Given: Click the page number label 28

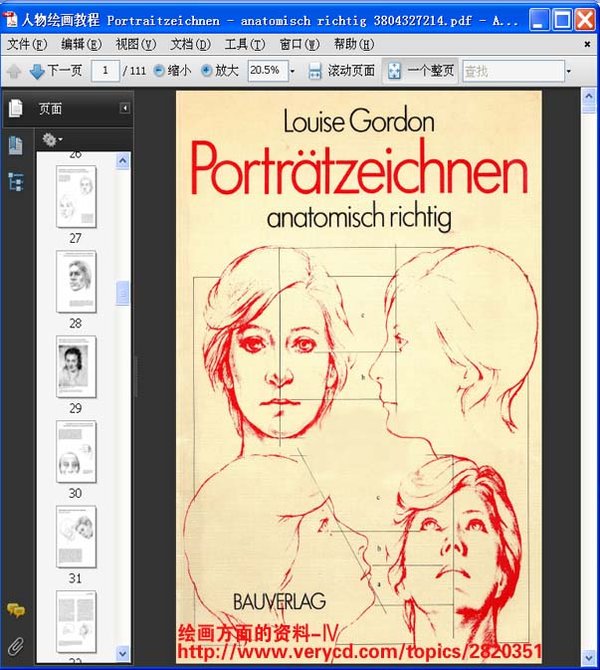Looking at the screenshot, I should point(76,323).
